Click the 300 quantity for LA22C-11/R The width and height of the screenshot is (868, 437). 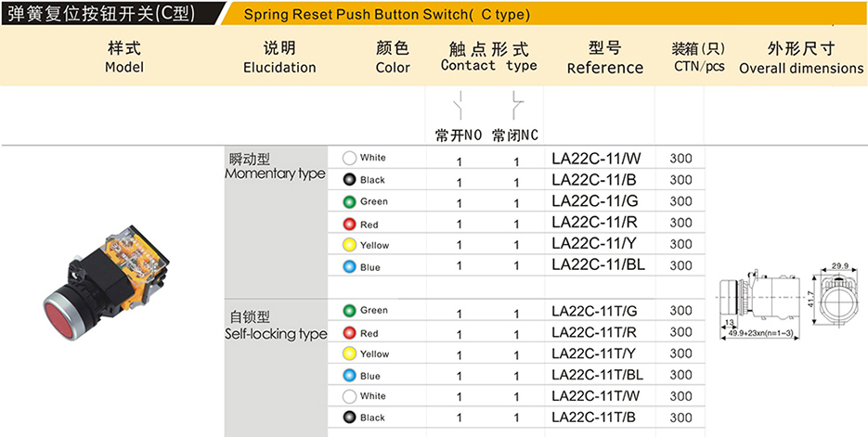tap(680, 223)
